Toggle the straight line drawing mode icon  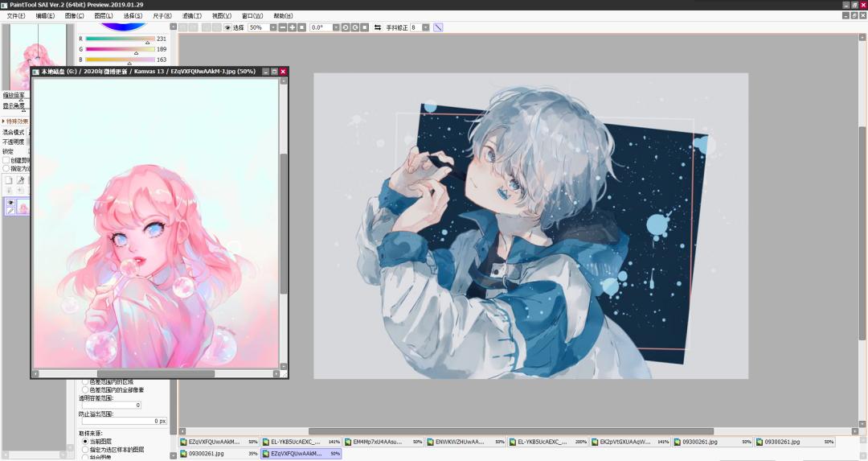pos(438,27)
